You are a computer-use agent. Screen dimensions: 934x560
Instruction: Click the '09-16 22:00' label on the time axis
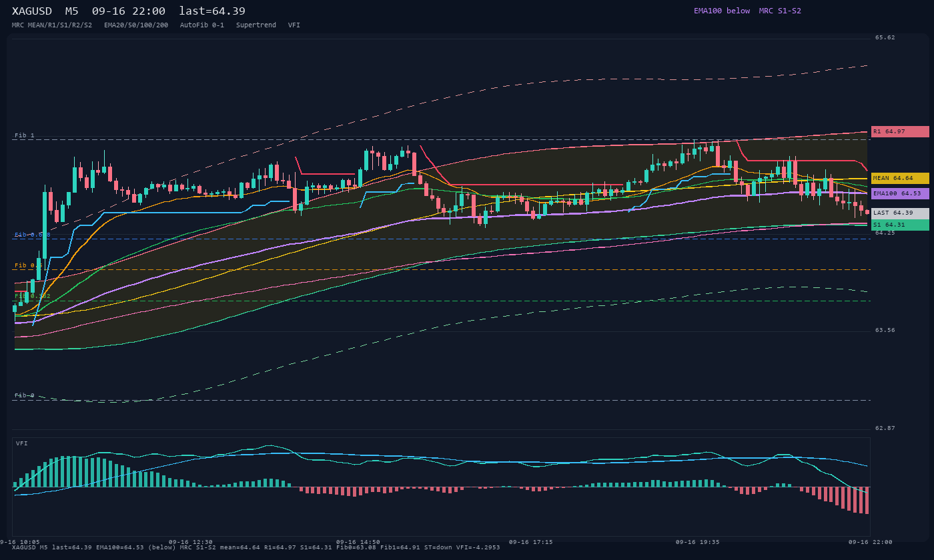(x=871, y=542)
